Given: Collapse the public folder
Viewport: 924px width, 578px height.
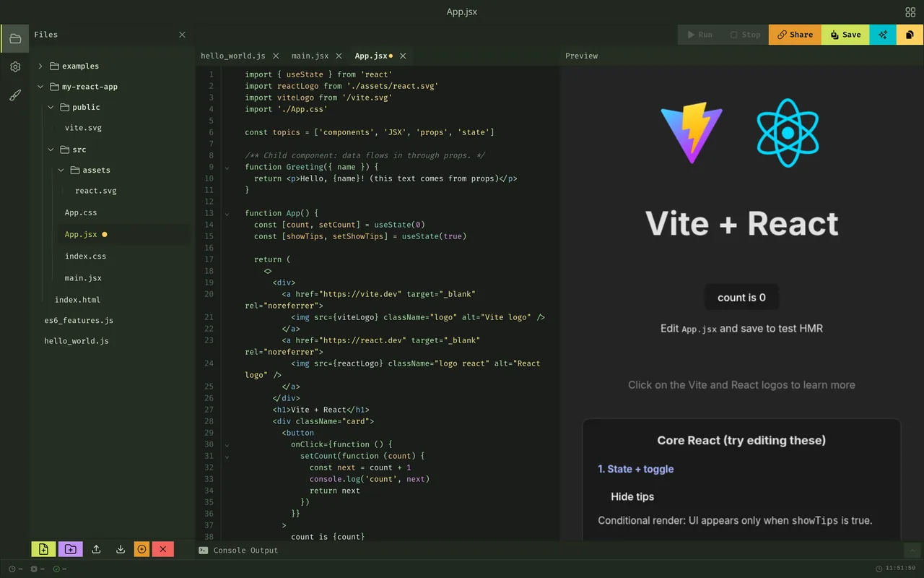Looking at the screenshot, I should click(x=51, y=107).
